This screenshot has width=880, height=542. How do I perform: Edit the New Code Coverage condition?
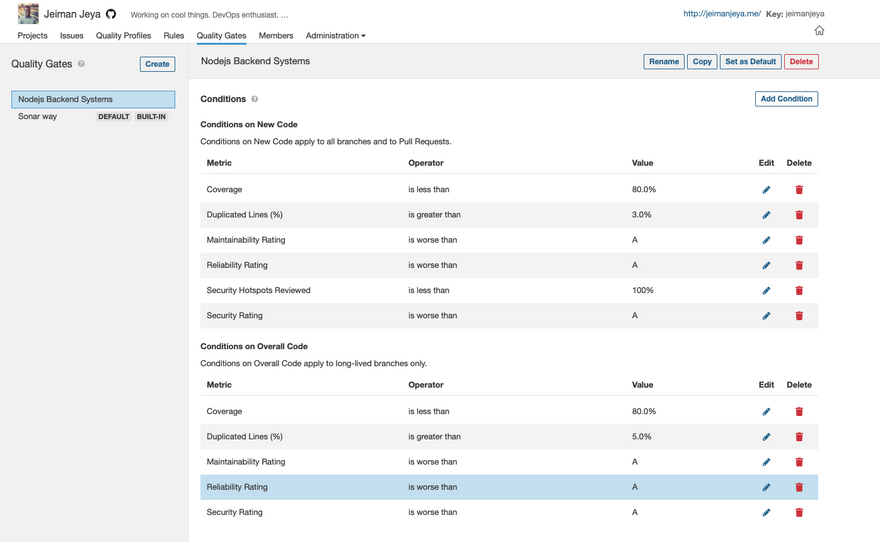pos(766,190)
